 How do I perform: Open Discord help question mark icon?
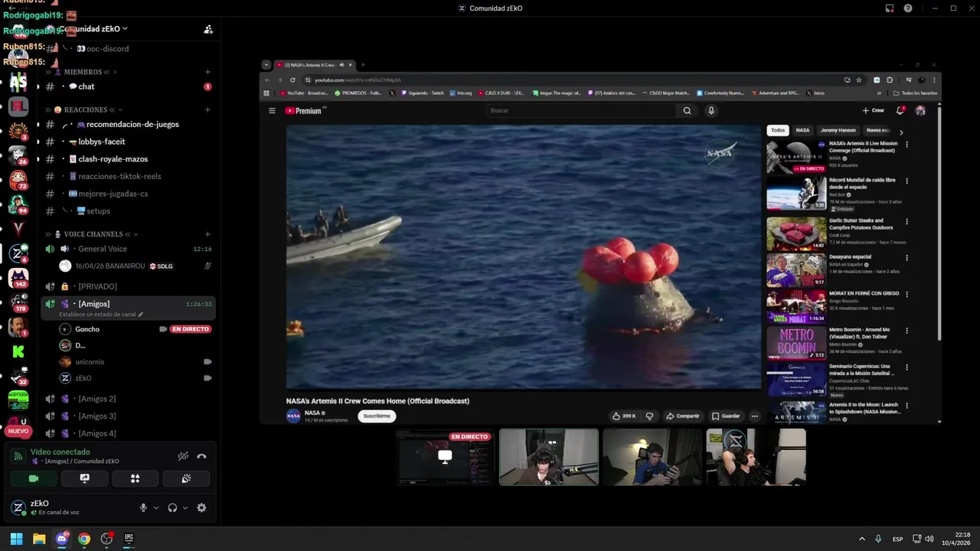click(x=908, y=8)
